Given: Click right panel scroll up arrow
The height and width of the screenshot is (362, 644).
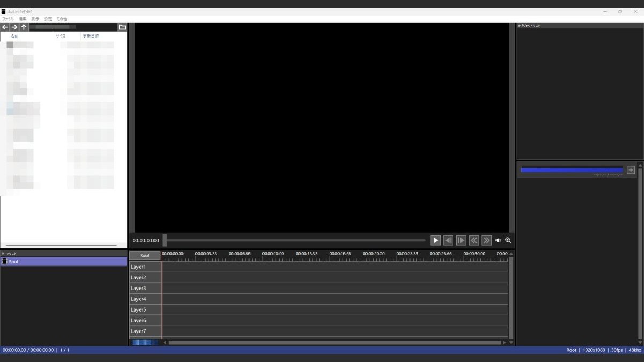Looking at the screenshot, I should point(640,165).
